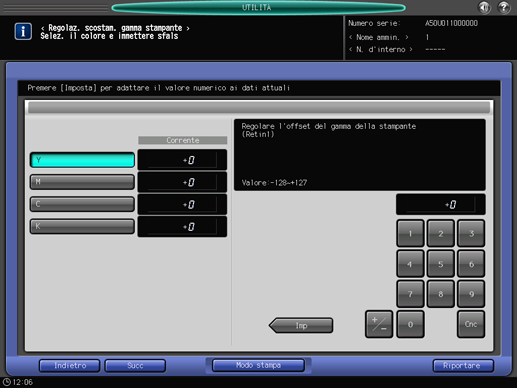Click 'Nome ammin.' label
This screenshot has height=388, width=517.
[x=378, y=37]
